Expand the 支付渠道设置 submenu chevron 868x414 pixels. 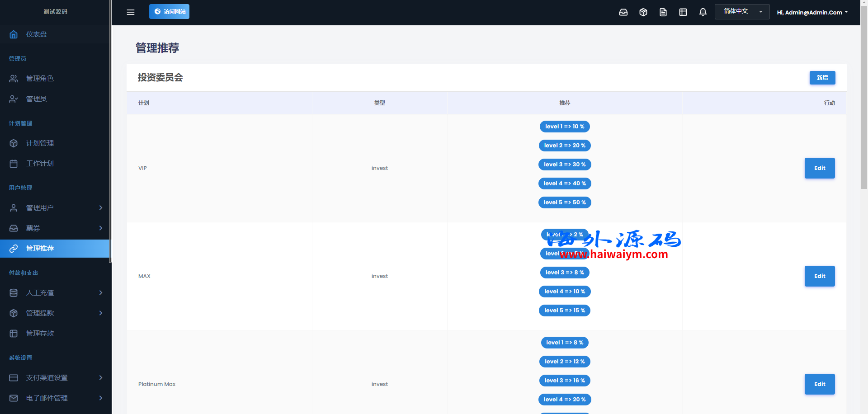tap(101, 378)
